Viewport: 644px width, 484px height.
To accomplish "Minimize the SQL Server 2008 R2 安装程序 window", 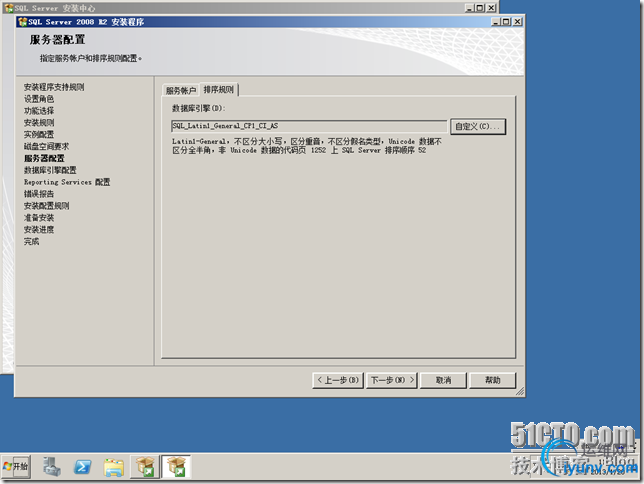I will pyautogui.click(x=496, y=22).
